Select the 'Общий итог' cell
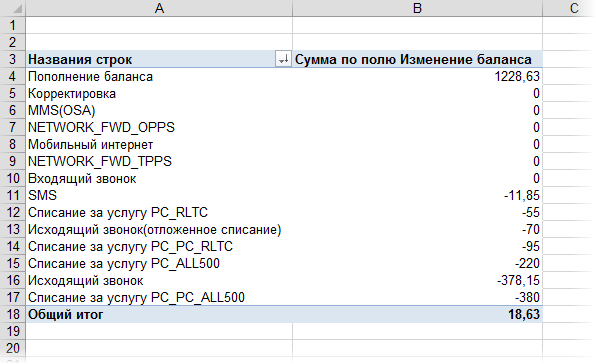The width and height of the screenshot is (596, 364). [159, 314]
